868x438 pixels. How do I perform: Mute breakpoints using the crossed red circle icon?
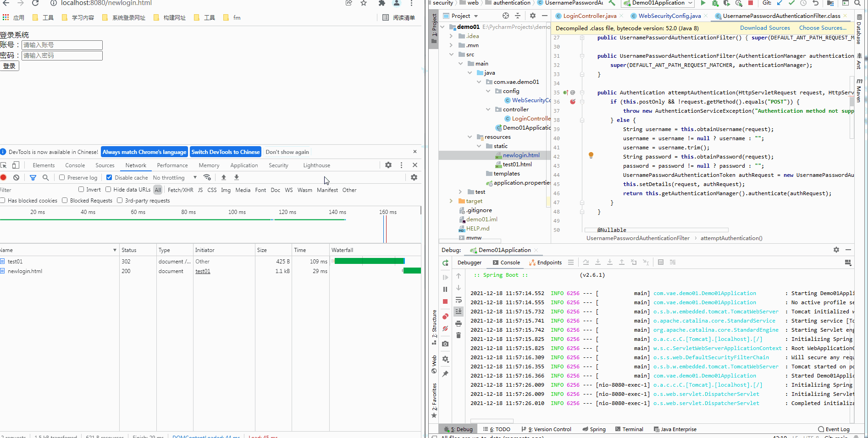[x=445, y=328]
